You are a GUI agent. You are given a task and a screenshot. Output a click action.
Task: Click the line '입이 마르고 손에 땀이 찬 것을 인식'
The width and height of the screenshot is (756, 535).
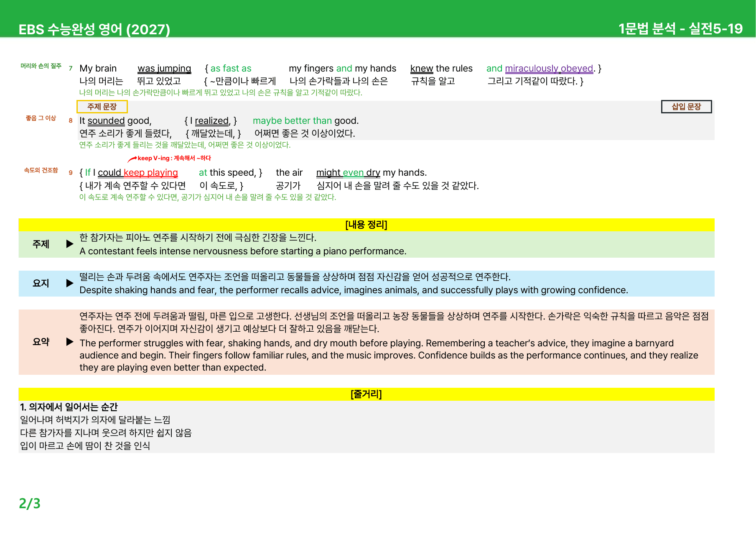click(85, 446)
